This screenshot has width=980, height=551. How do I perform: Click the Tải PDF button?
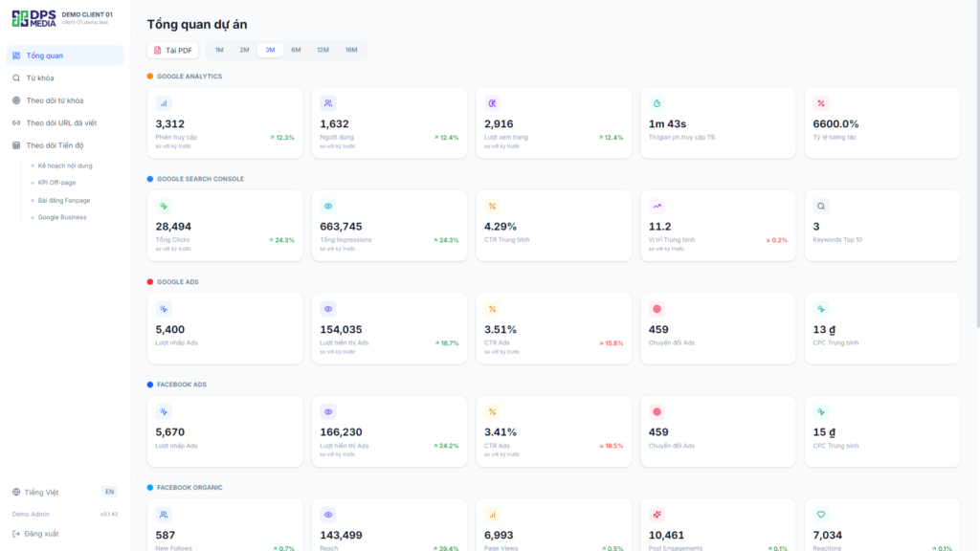click(173, 50)
